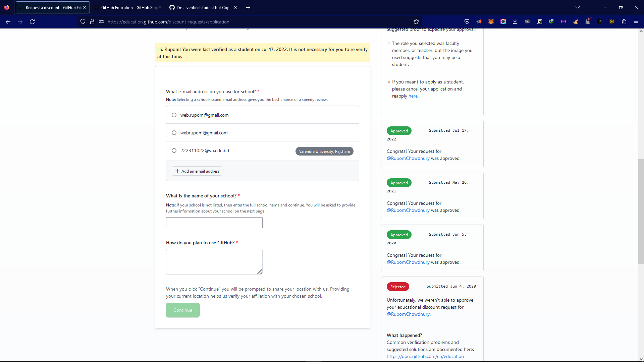This screenshot has width=644, height=362.
Task: Expand the list all tabs dropdown
Action: tap(578, 7)
